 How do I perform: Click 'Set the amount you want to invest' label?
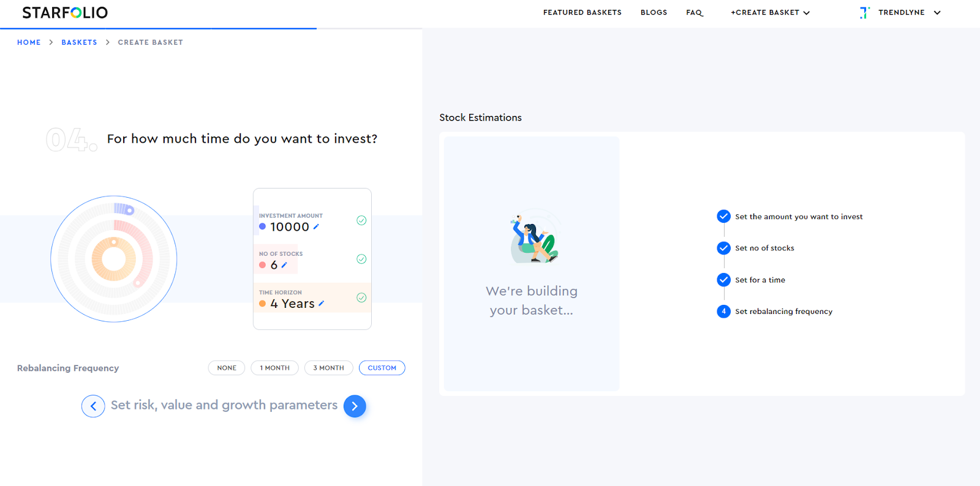pyautogui.click(x=799, y=217)
